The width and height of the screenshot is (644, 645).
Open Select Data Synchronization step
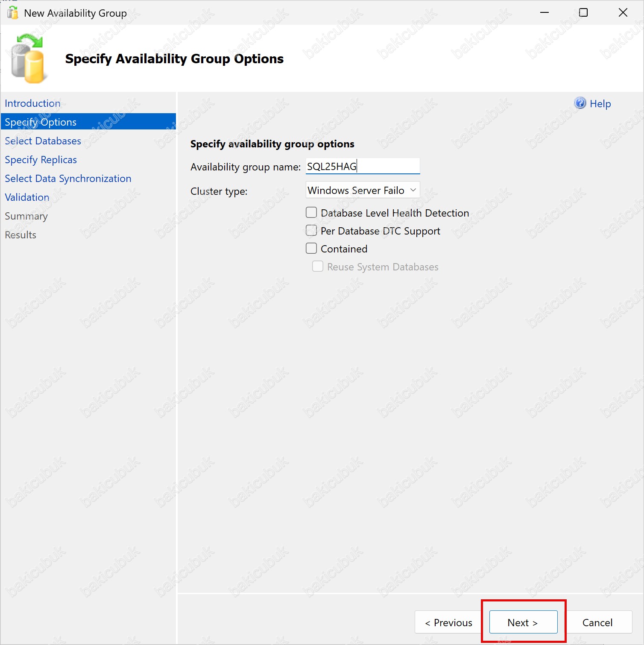click(x=68, y=179)
